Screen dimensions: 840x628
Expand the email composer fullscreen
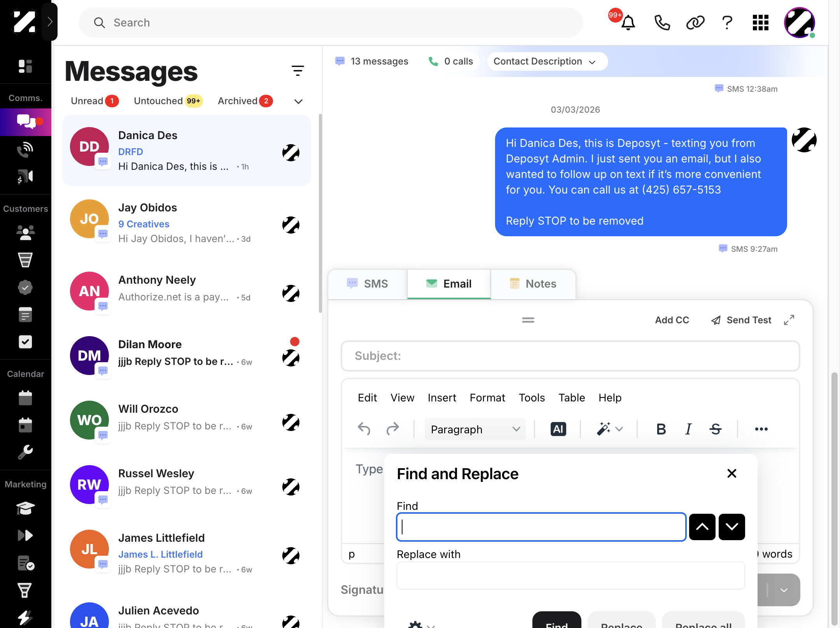[x=789, y=320]
